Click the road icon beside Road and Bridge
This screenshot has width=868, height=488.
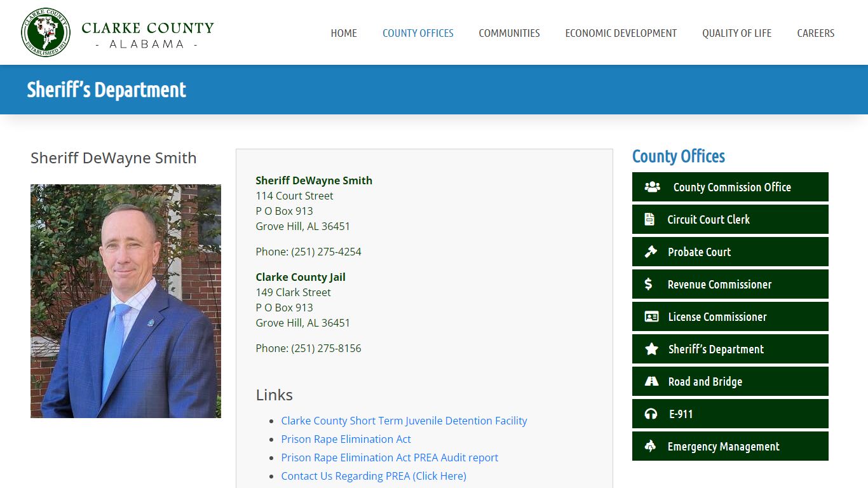(651, 381)
